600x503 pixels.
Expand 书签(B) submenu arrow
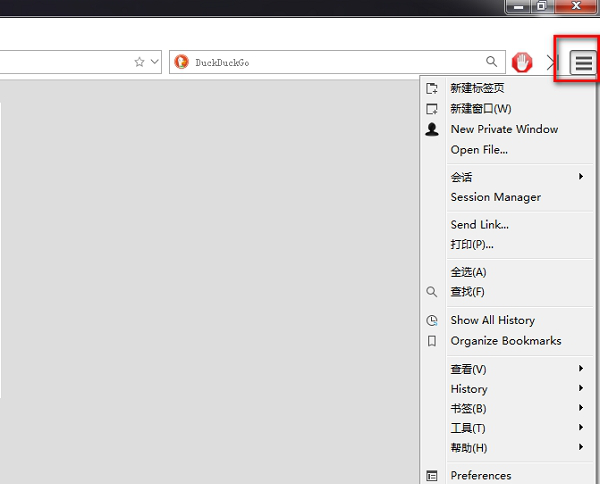point(581,408)
